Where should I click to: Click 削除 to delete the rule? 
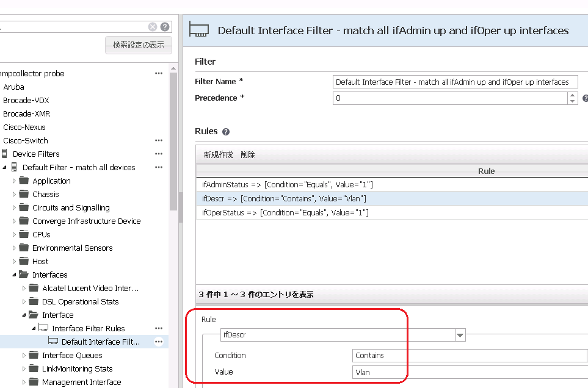click(x=248, y=155)
